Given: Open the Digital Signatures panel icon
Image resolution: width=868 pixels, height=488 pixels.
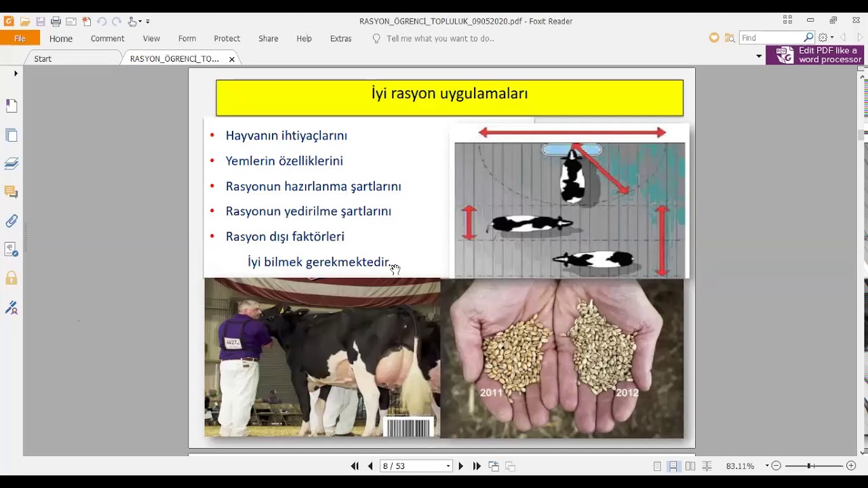Looking at the screenshot, I should (12, 249).
